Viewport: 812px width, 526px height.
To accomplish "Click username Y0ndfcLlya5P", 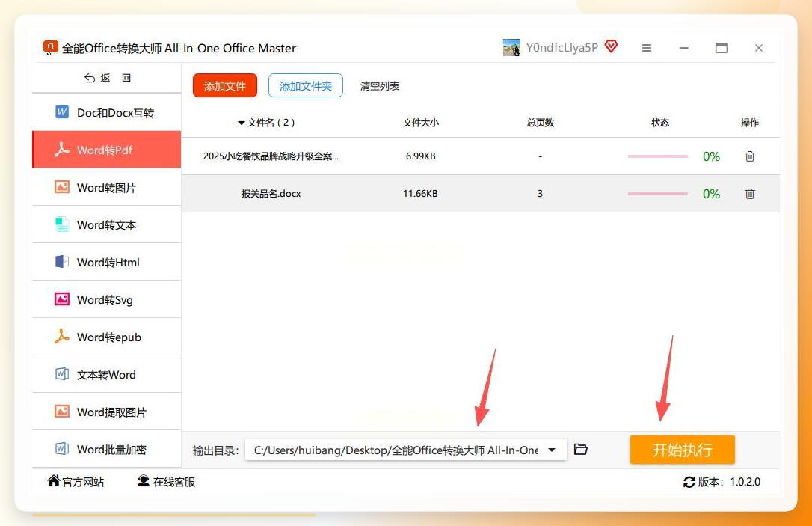I will pyautogui.click(x=562, y=48).
